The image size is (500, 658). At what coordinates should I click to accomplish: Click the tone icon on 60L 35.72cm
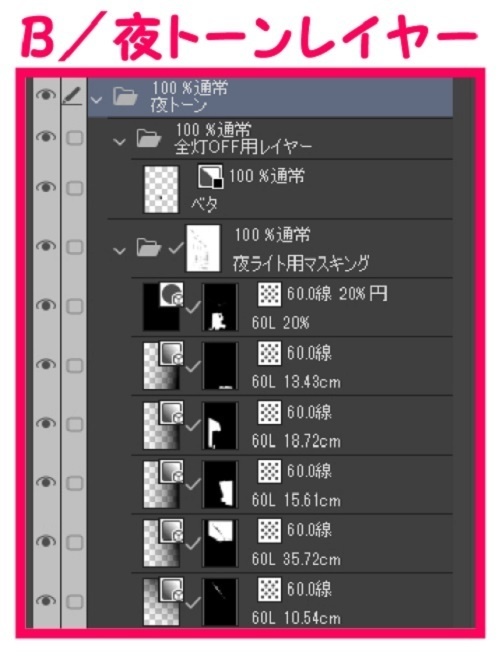(269, 530)
